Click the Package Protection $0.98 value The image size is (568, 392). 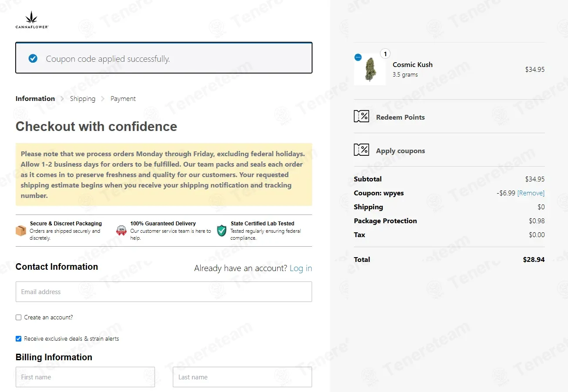[x=537, y=221]
